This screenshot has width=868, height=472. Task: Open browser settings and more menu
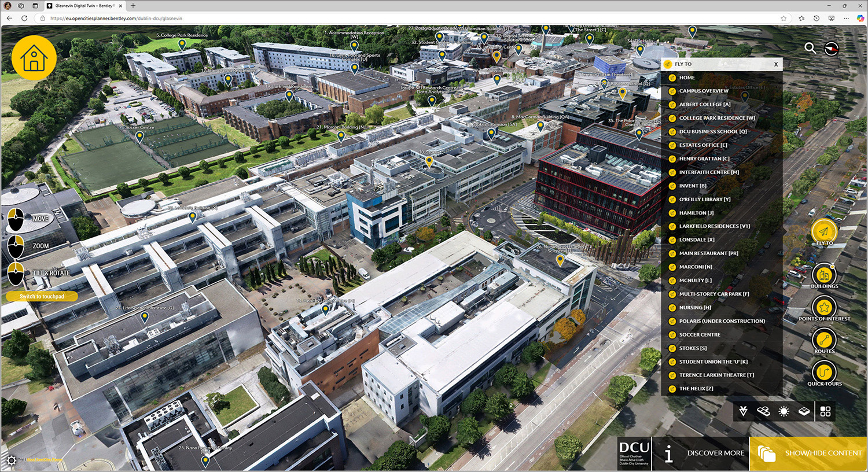[x=847, y=18]
